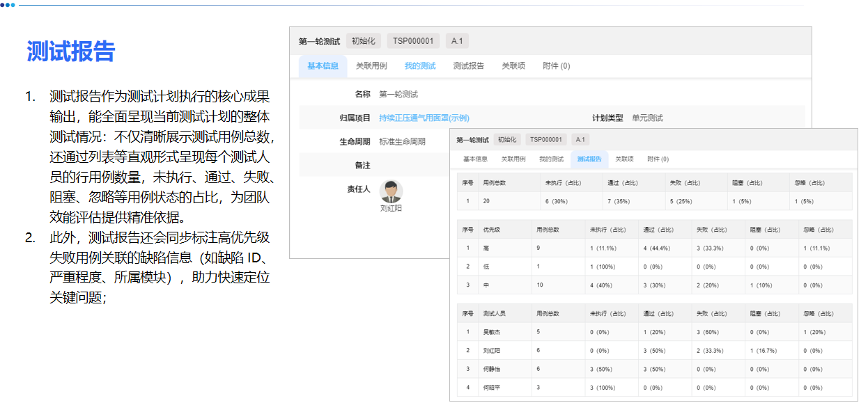Screen dimensions: 868x412
Task: Click 优先级 column header in the report table
Action: (x=492, y=229)
